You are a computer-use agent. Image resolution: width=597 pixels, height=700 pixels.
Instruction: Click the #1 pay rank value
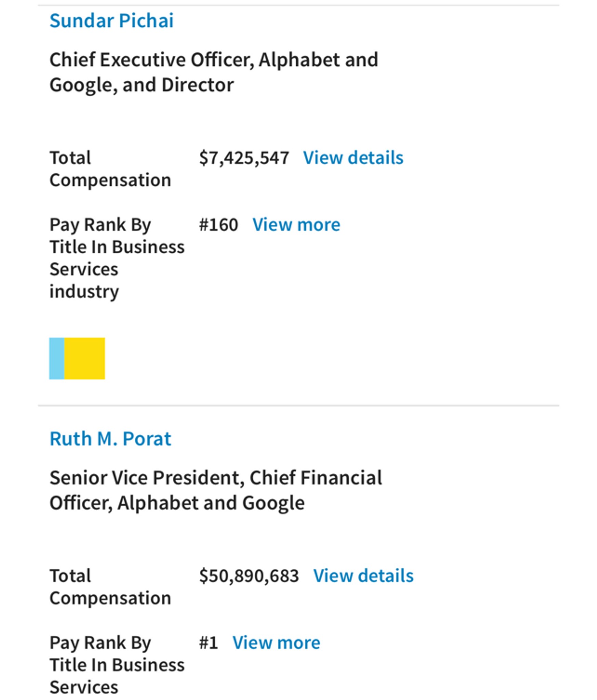point(209,643)
